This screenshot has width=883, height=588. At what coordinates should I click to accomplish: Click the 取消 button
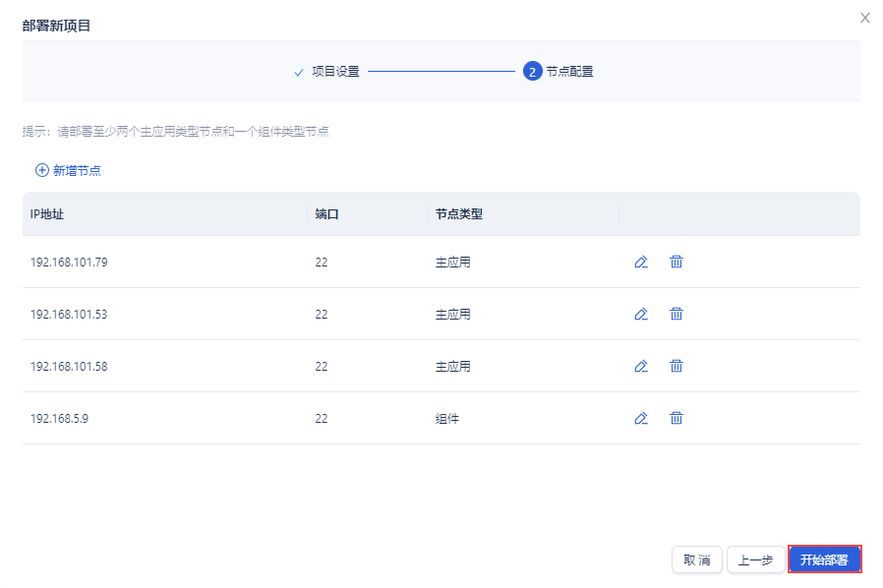(697, 559)
